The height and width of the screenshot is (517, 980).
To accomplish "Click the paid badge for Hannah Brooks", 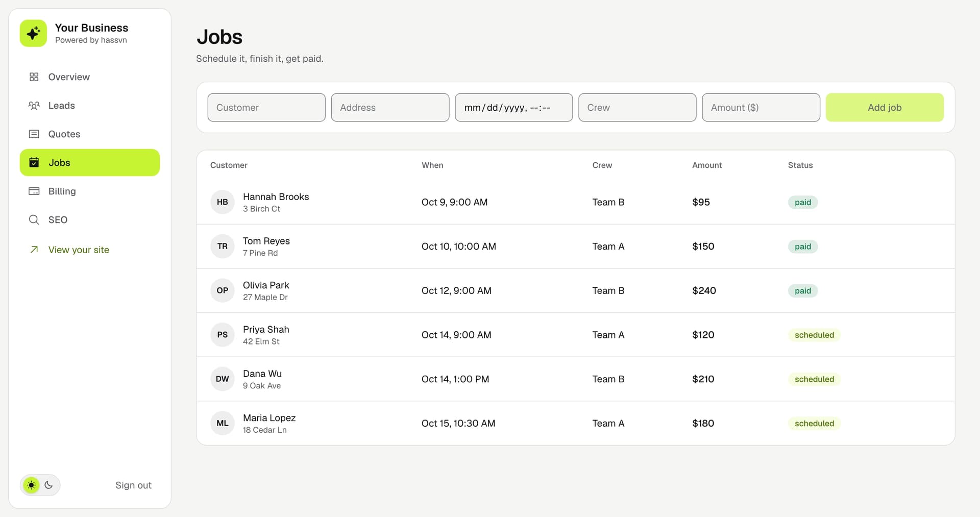I will pos(803,202).
